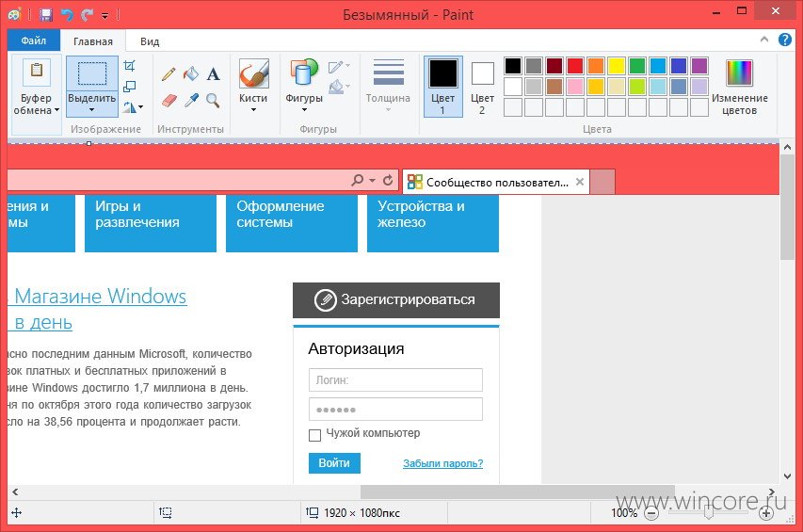Click the shape outline icon

click(x=336, y=67)
